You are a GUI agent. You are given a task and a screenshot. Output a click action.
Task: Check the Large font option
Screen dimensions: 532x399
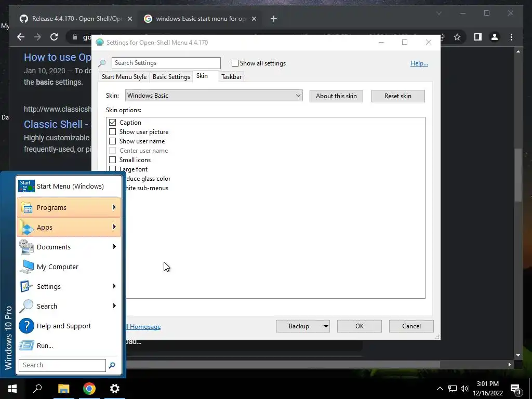click(112, 168)
